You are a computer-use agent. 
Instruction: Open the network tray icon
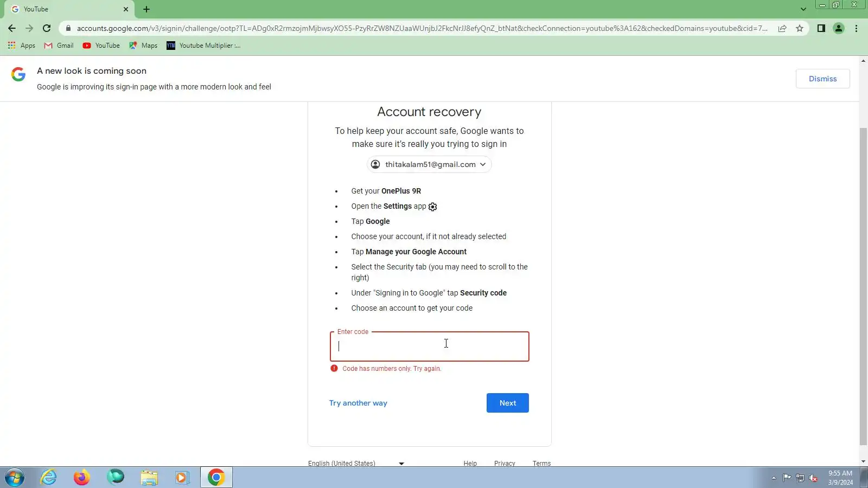pyautogui.click(x=800, y=478)
